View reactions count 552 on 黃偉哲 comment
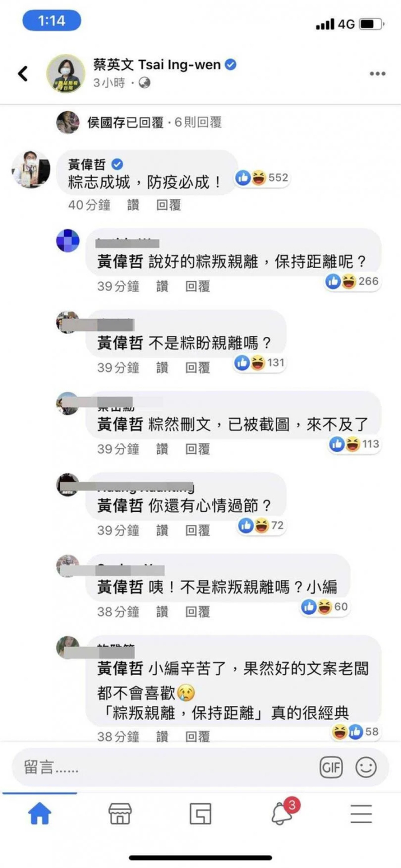 tap(262, 178)
